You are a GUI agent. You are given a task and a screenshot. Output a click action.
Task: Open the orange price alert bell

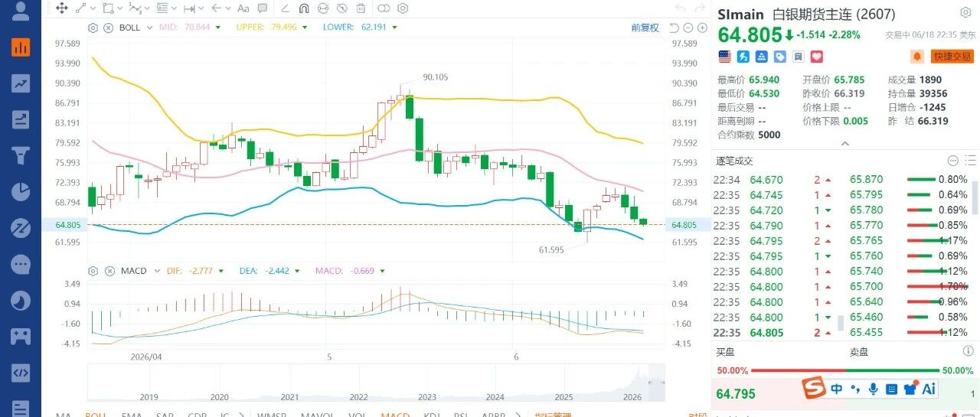tap(917, 57)
